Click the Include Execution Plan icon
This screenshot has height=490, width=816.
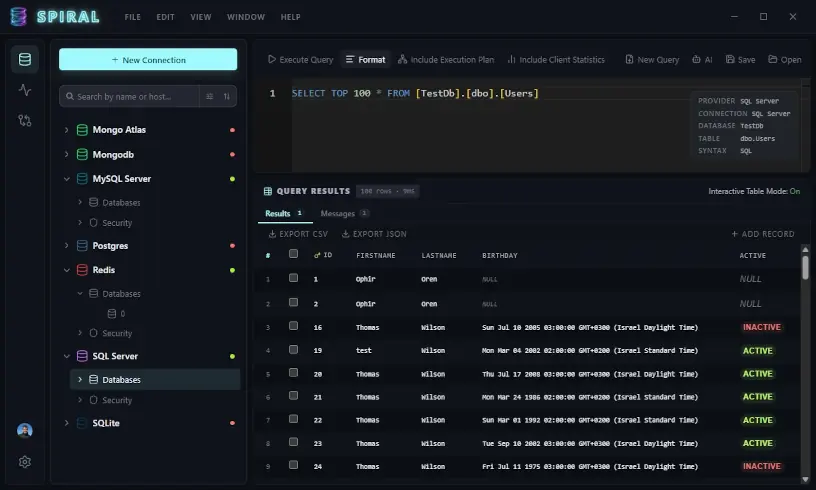[402, 59]
